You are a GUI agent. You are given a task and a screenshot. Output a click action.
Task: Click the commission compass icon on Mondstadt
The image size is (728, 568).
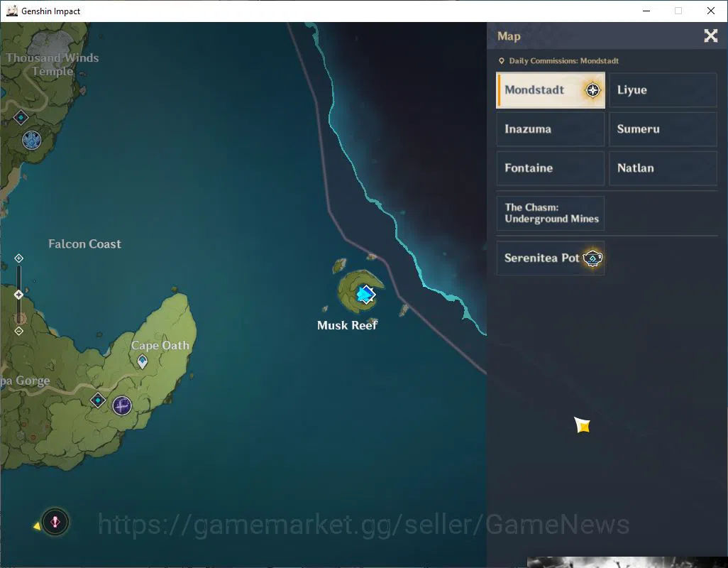(x=592, y=90)
